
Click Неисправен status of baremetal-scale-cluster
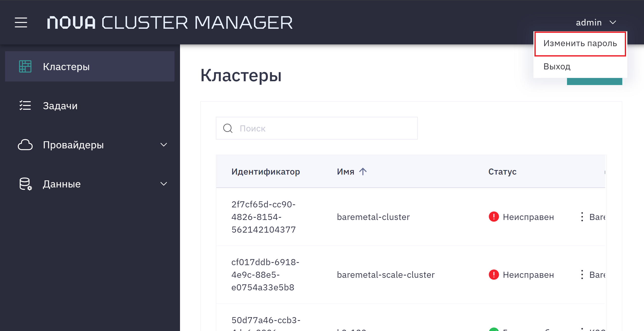pyautogui.click(x=528, y=274)
